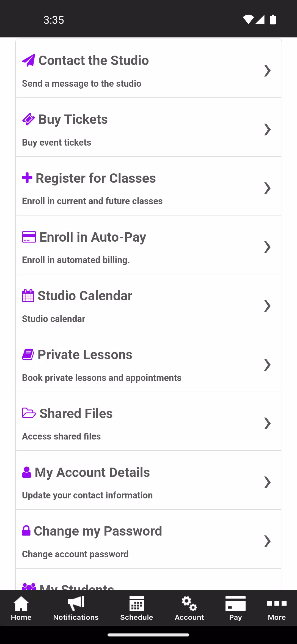This screenshot has height=644, width=297.
Task: Open the Pay tab
Action: (235, 608)
